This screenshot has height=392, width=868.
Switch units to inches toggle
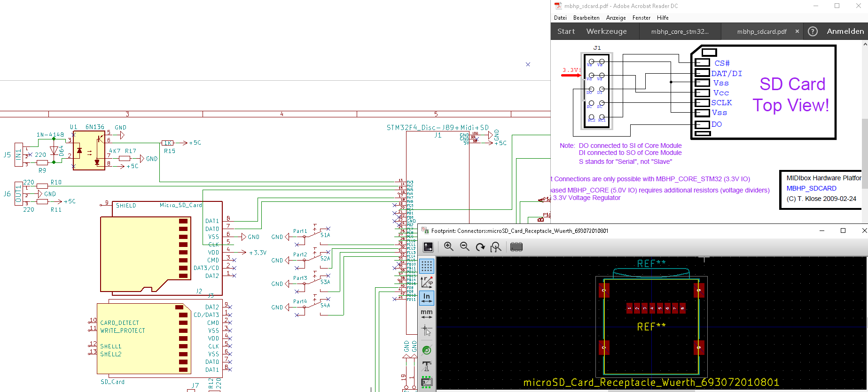point(427,297)
